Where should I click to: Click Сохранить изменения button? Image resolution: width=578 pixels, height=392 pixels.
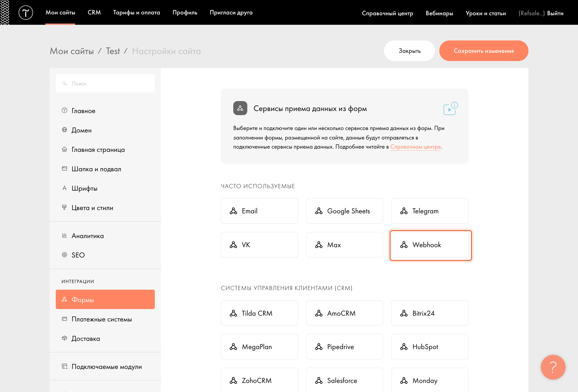tap(483, 51)
